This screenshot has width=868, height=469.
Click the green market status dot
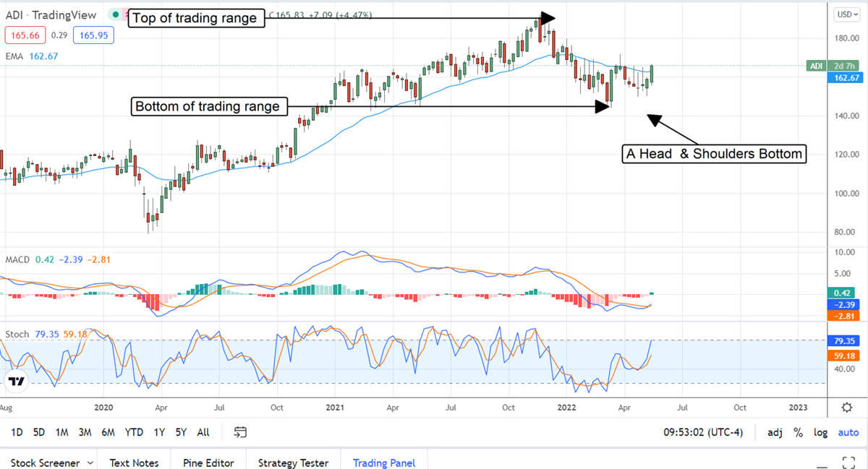[x=114, y=14]
